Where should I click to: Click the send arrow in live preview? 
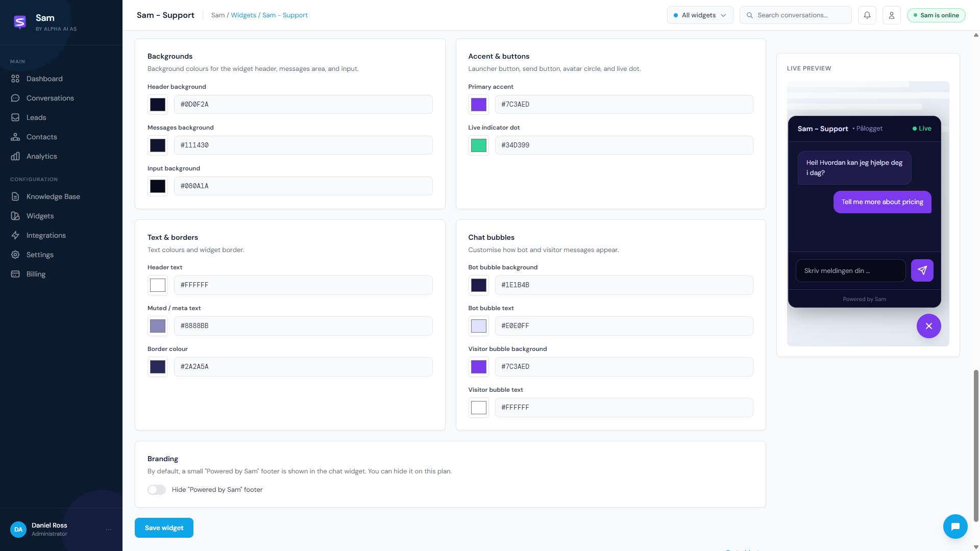[x=922, y=270]
